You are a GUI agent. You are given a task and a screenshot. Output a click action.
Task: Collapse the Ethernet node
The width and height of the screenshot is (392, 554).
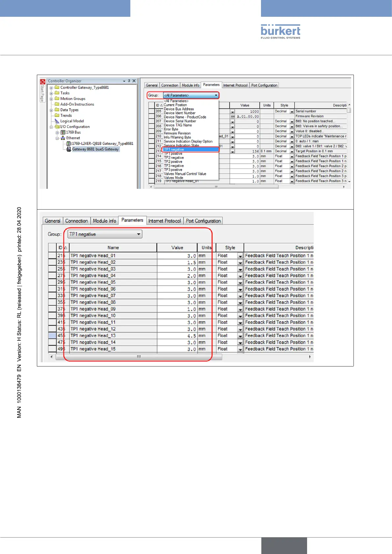pyautogui.click(x=57, y=138)
